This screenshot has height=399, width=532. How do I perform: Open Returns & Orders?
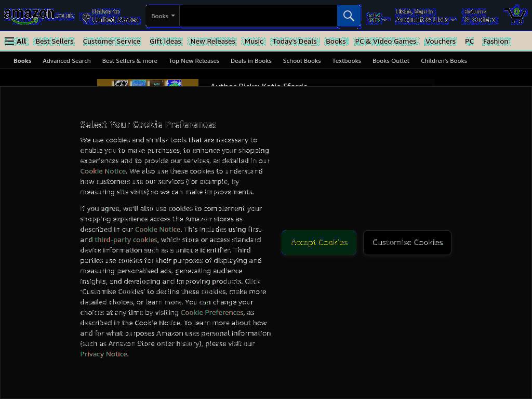pos(480,16)
